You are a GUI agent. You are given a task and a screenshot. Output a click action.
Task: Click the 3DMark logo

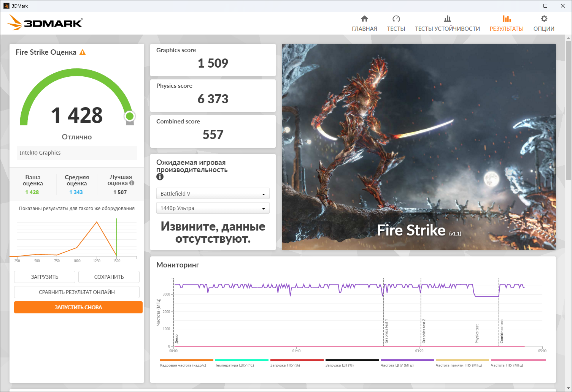[45, 23]
